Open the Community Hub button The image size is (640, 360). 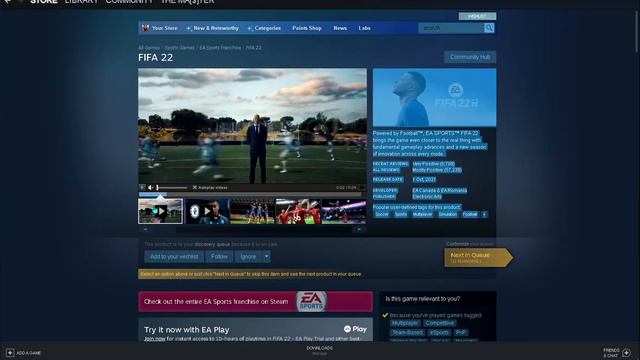point(470,57)
